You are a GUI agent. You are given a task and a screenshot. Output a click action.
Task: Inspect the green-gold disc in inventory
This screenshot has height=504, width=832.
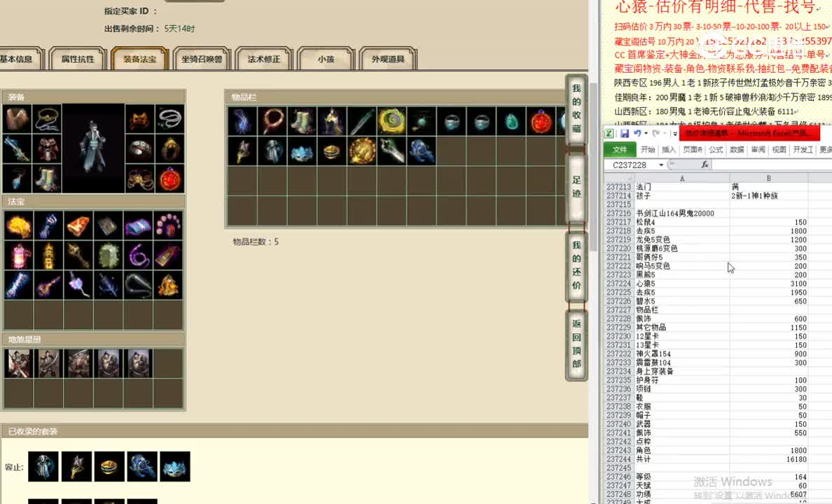tap(391, 121)
